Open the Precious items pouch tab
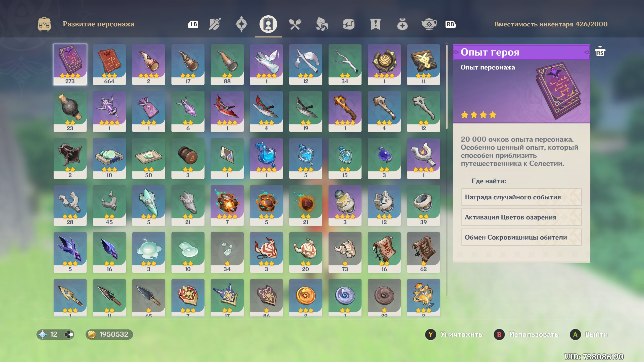The image size is (644, 362). coord(402,24)
